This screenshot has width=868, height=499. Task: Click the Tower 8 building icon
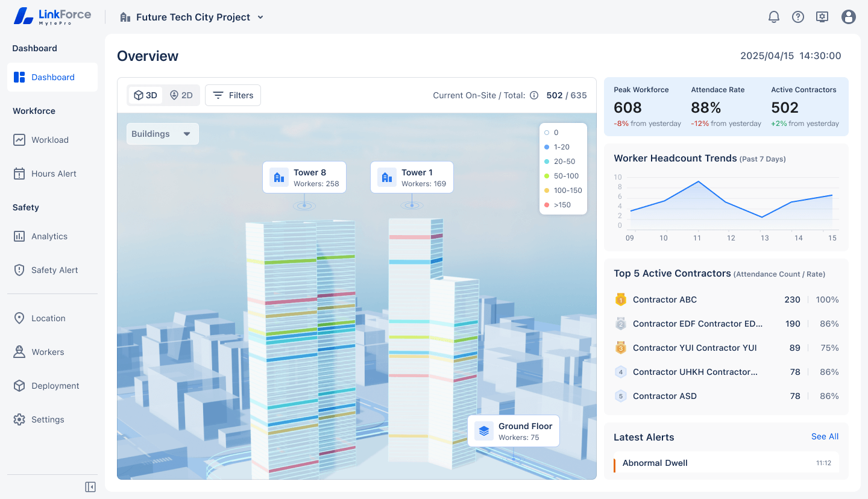279,177
